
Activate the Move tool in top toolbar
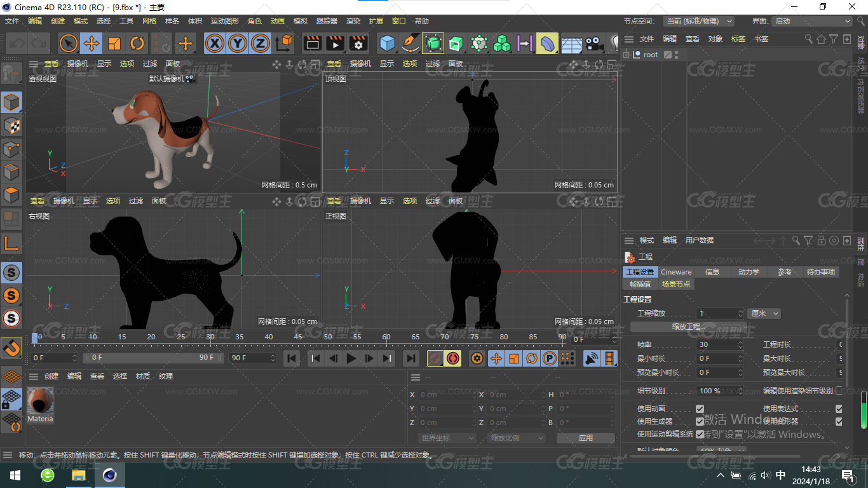click(x=92, y=43)
